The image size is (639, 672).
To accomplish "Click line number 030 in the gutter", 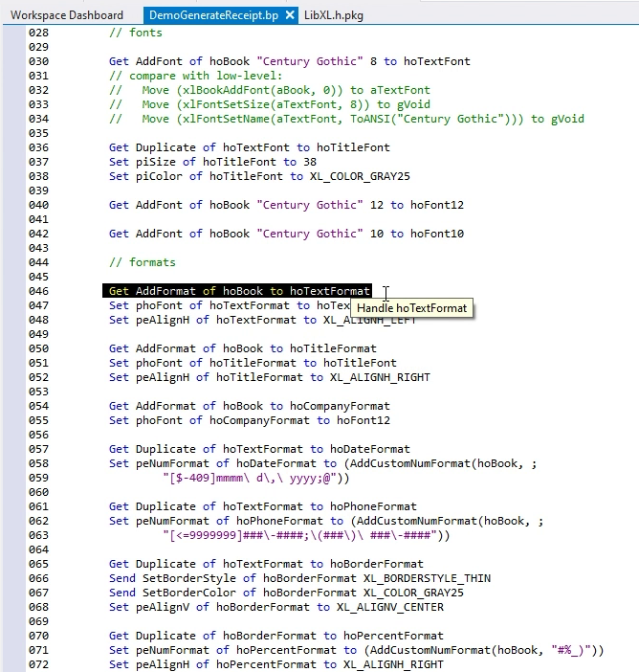I will click(x=38, y=61).
